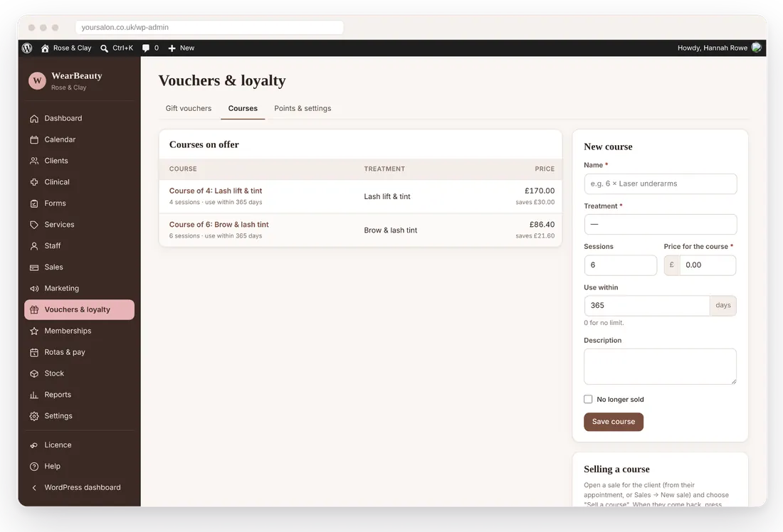Screen dimensions: 783x532
Task: Open the New menu in admin bar
Action: tap(182, 48)
